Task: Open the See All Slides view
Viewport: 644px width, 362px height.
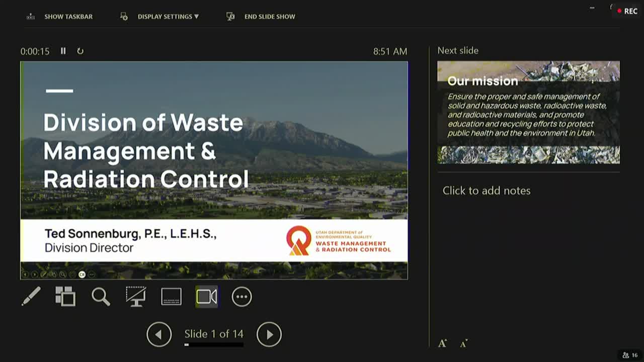Action: (65, 296)
